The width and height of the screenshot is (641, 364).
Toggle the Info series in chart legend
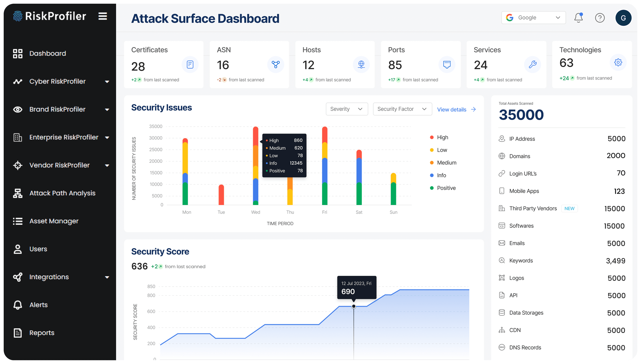(x=441, y=175)
